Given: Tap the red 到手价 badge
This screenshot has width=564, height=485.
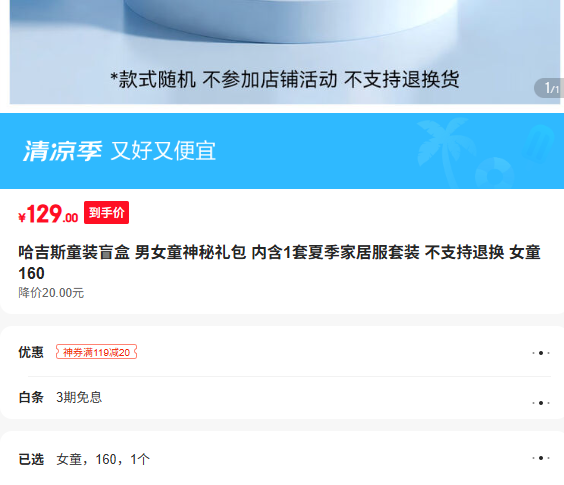Looking at the screenshot, I should [x=106, y=212].
